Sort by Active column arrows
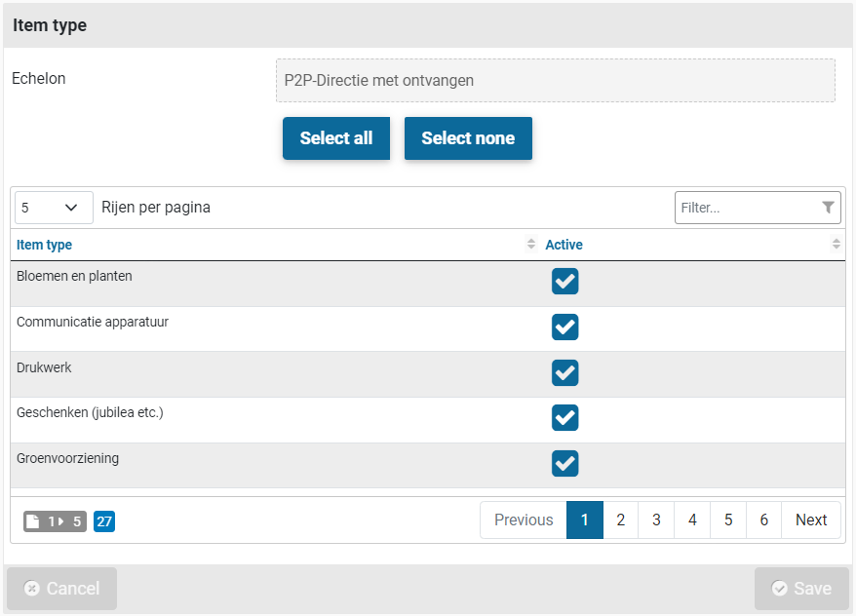Screen dimensions: 856x616 point(836,245)
